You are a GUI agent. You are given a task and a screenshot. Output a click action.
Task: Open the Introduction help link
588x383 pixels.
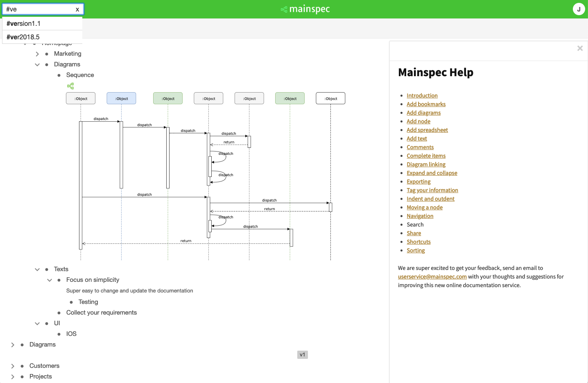coord(422,95)
